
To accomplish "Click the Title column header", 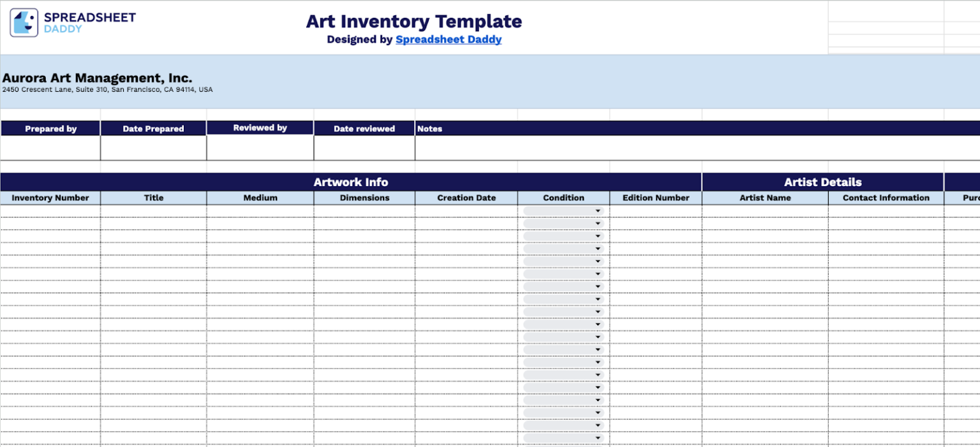I will (x=153, y=198).
